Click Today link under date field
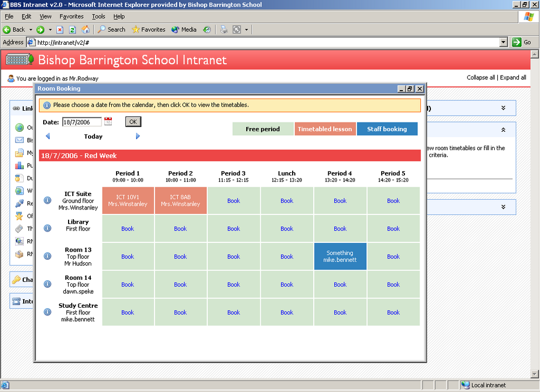This screenshot has height=392, width=540. pyautogui.click(x=93, y=137)
